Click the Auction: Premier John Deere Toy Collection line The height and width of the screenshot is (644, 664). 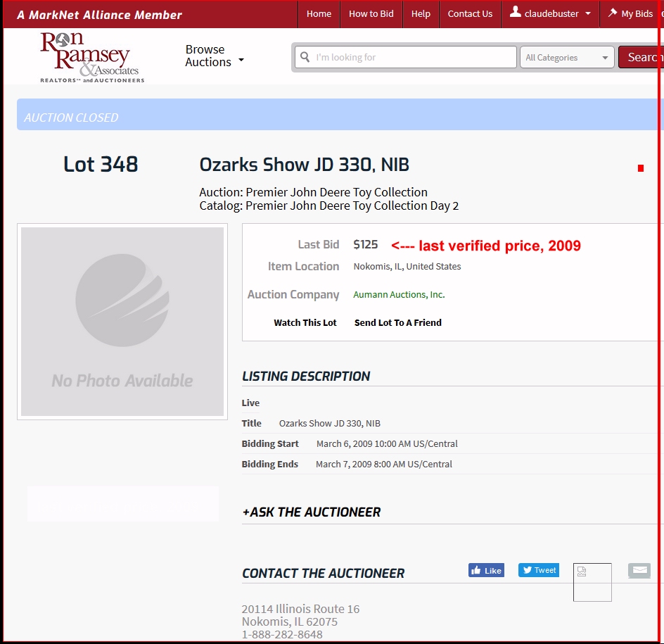pyautogui.click(x=314, y=192)
